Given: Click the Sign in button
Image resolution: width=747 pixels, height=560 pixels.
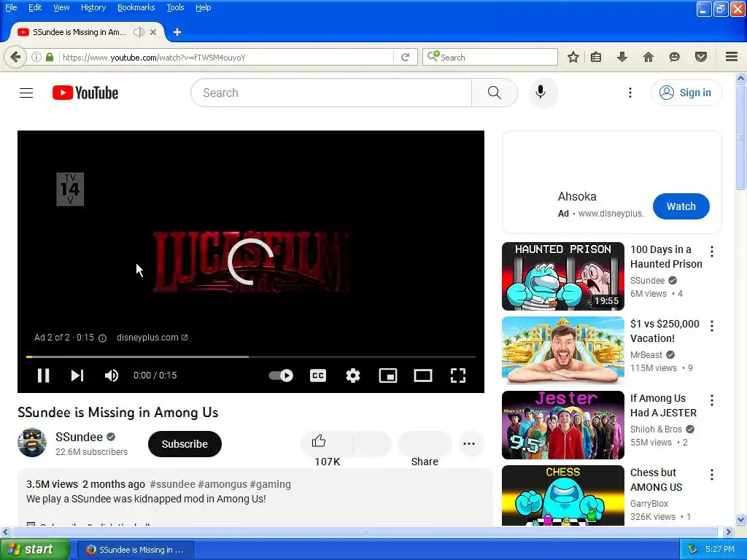Looking at the screenshot, I should 686,93.
